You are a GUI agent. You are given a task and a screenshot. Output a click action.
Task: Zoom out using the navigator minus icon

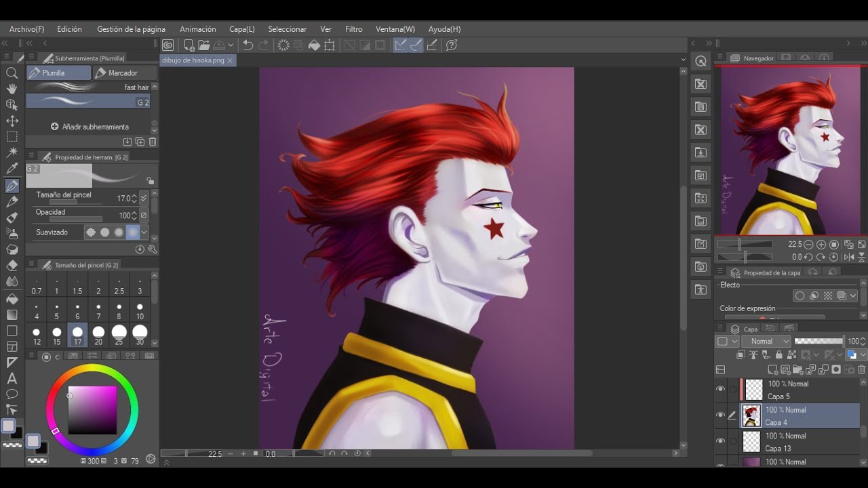pyautogui.click(x=808, y=244)
